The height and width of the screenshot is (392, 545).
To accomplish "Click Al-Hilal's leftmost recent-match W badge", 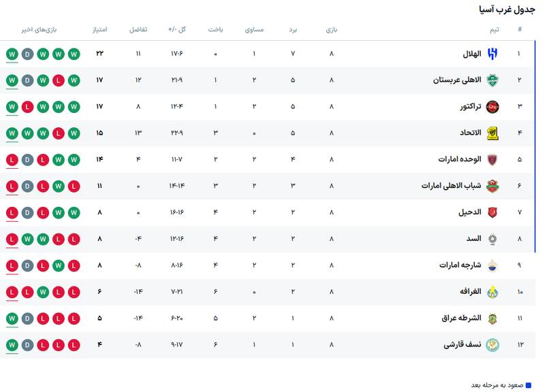I will [x=12, y=54].
